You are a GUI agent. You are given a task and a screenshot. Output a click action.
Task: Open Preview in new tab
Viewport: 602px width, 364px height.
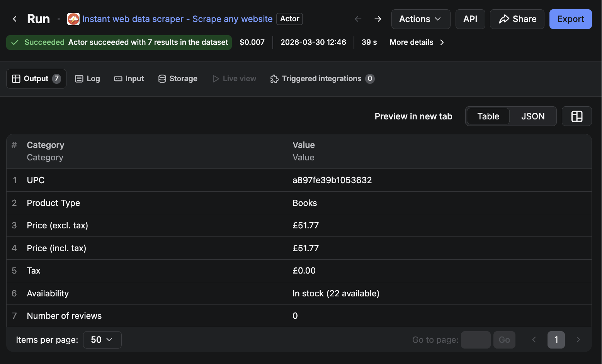pos(413,116)
